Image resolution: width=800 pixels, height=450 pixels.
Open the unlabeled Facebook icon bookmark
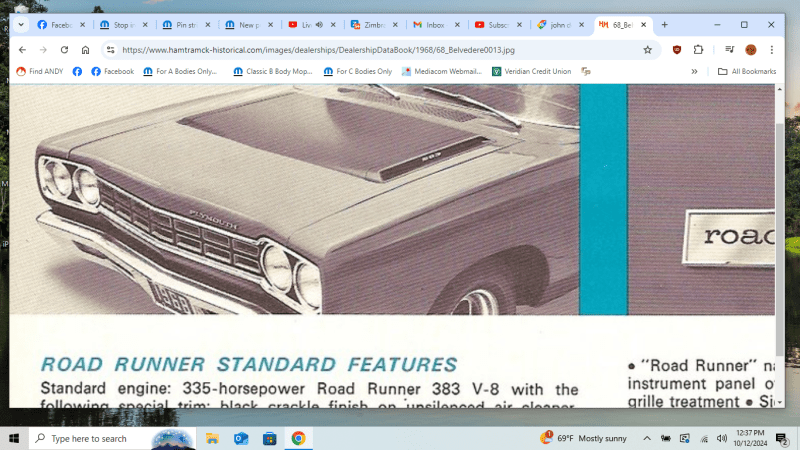(x=77, y=71)
